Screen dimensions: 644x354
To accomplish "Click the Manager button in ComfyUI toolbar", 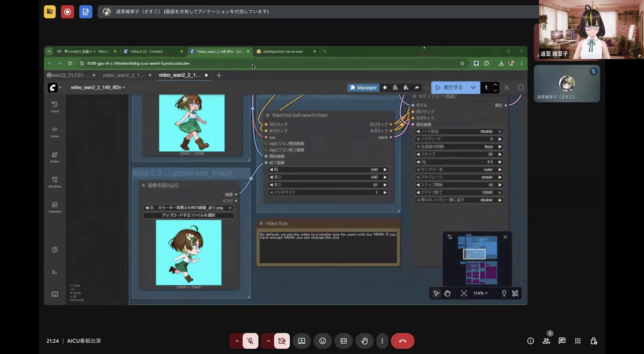I will 363,87.
